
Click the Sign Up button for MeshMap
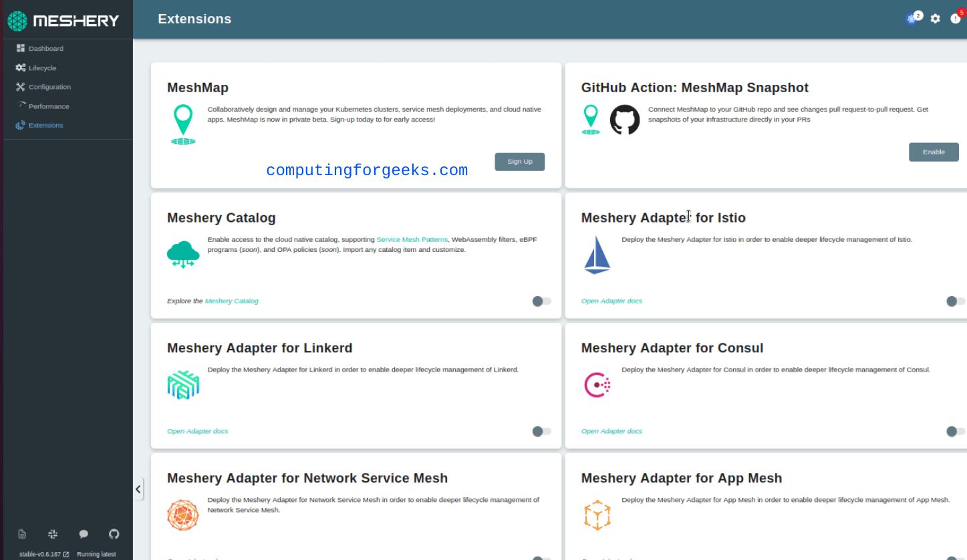[519, 161]
